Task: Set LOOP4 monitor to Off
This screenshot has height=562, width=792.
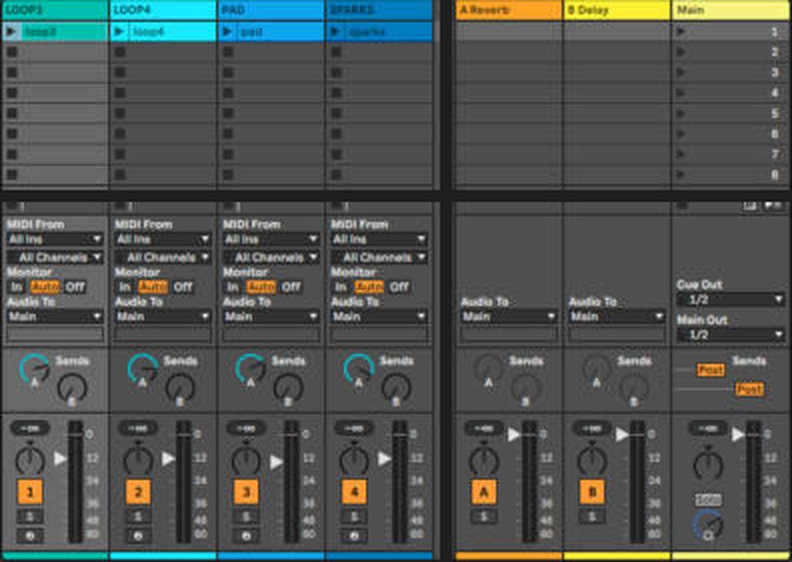Action: tap(182, 287)
